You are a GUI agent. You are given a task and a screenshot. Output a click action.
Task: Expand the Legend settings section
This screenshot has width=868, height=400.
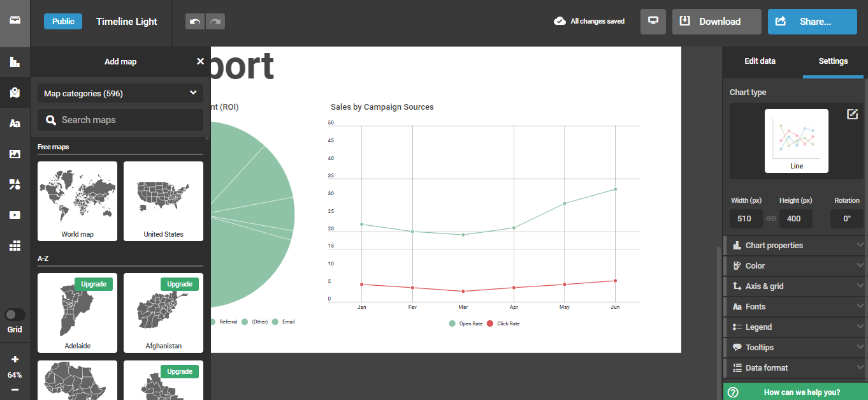point(795,327)
